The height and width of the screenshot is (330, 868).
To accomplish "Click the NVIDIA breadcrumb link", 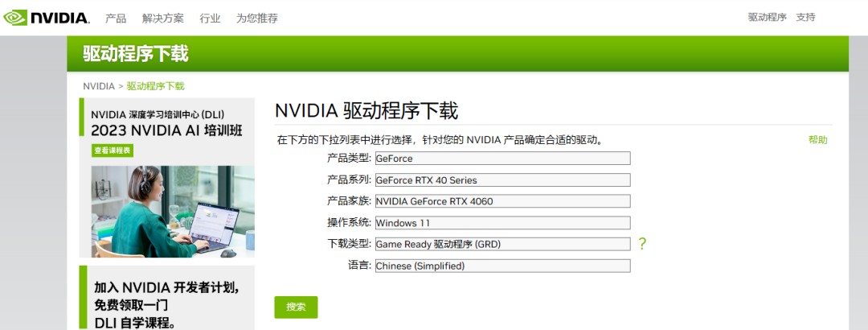I will [x=99, y=86].
